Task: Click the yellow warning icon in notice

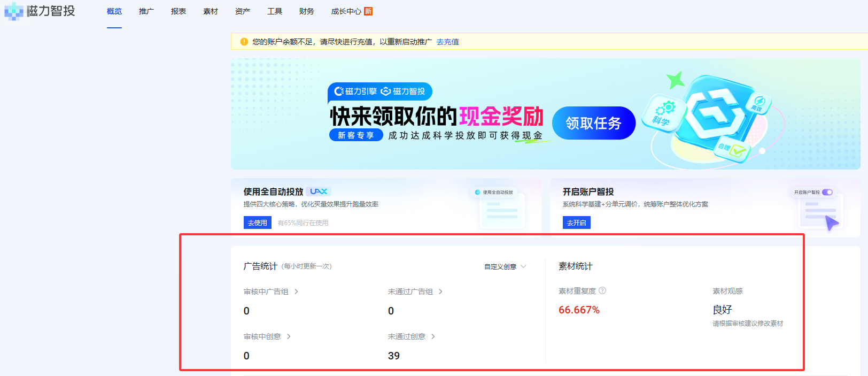Action: click(244, 42)
